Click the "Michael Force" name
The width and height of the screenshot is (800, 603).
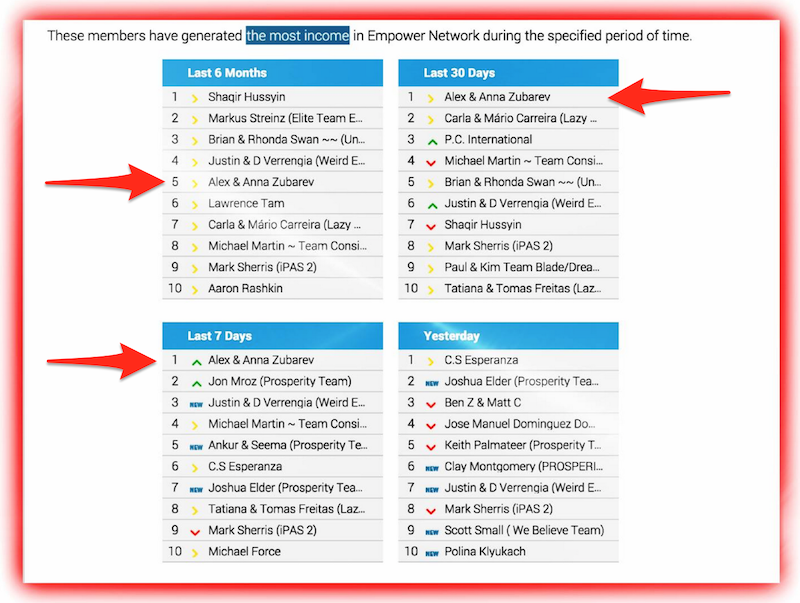tap(244, 551)
